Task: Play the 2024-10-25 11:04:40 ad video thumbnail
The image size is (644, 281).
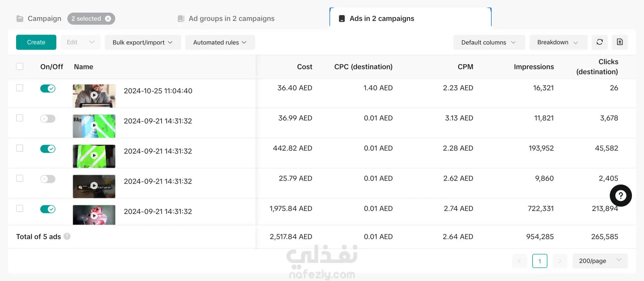Action: (94, 95)
